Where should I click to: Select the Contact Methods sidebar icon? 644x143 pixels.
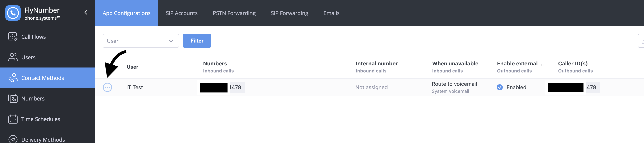(13, 78)
